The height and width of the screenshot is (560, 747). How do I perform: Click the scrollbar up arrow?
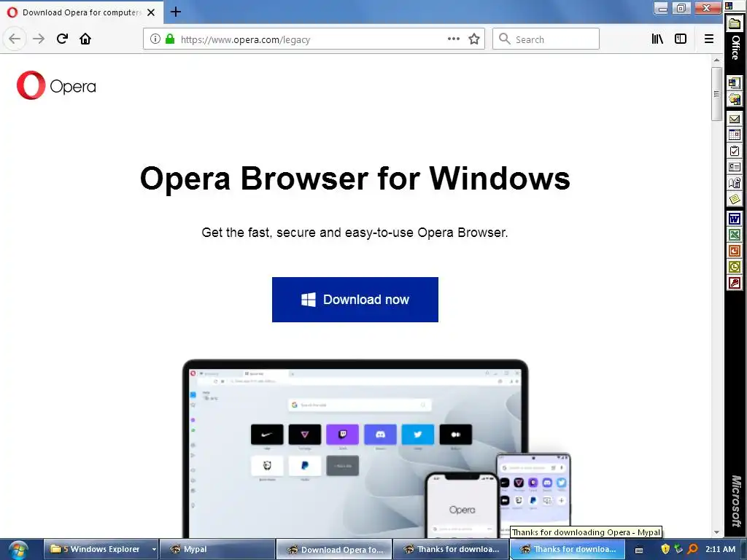tap(716, 60)
